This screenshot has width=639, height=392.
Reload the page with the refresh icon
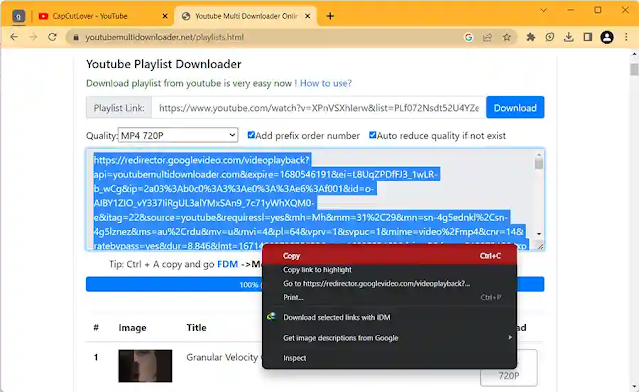click(x=52, y=37)
